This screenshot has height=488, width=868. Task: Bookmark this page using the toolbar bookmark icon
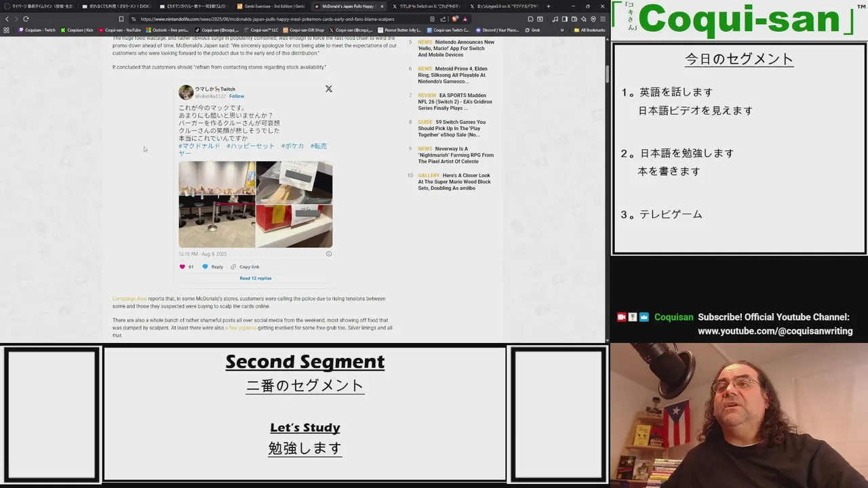tap(121, 19)
